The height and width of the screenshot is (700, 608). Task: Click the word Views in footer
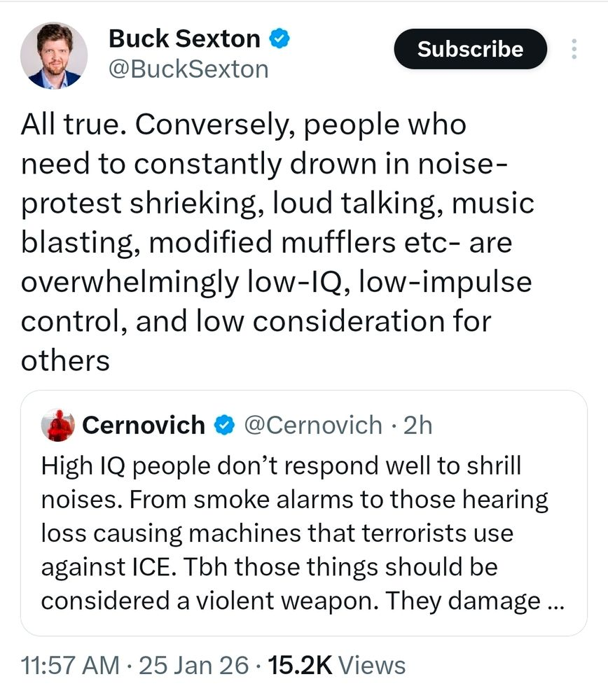372,666
